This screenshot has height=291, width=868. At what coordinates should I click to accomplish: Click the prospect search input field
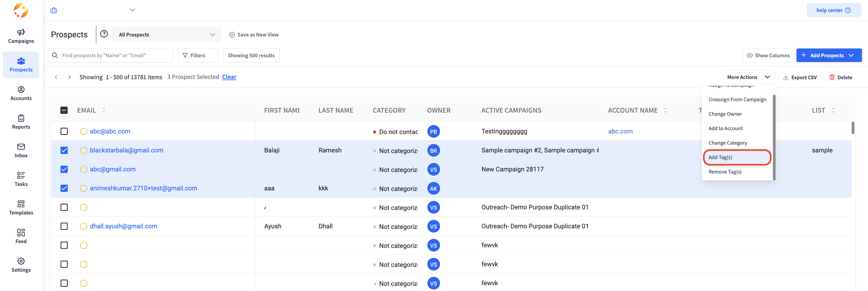tap(115, 55)
